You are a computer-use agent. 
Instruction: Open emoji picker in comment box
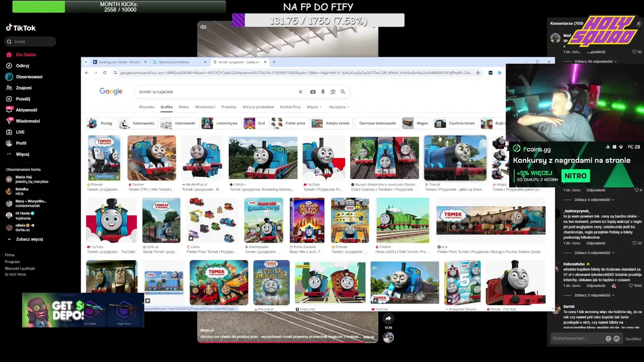(616, 339)
